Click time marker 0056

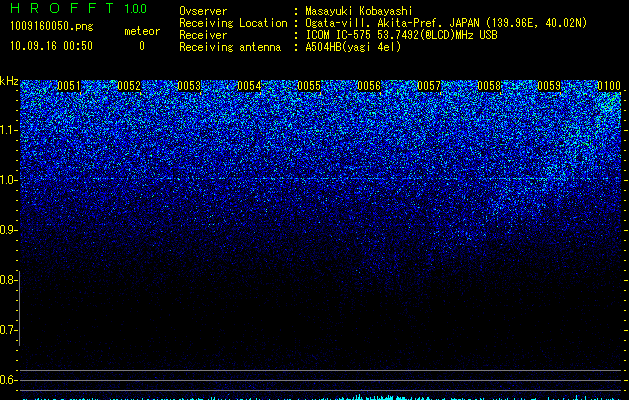(369, 86)
